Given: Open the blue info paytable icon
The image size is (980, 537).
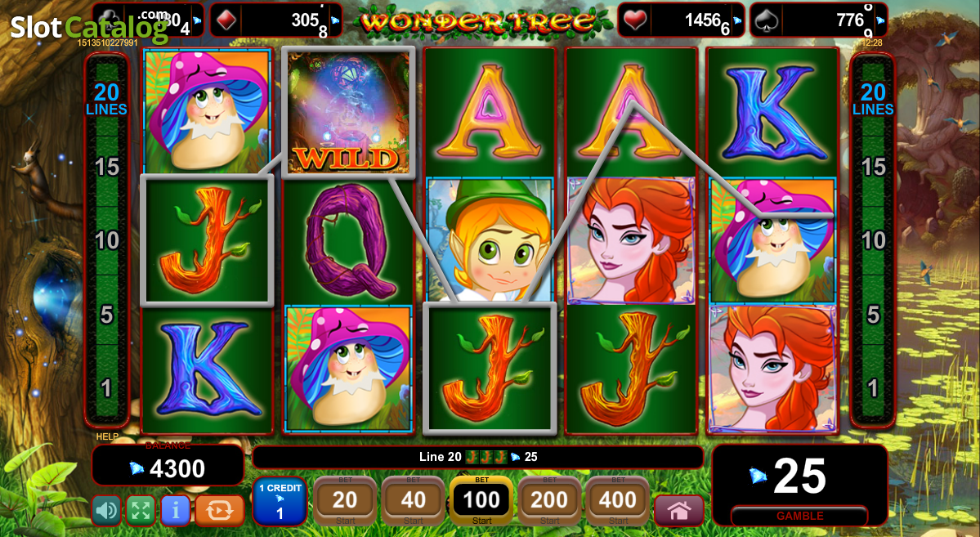Looking at the screenshot, I should [176, 511].
